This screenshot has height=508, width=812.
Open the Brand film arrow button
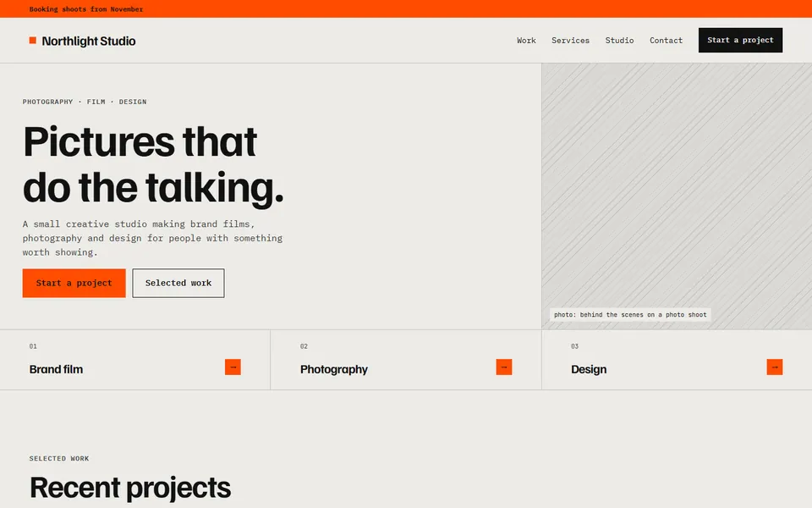[x=233, y=367]
